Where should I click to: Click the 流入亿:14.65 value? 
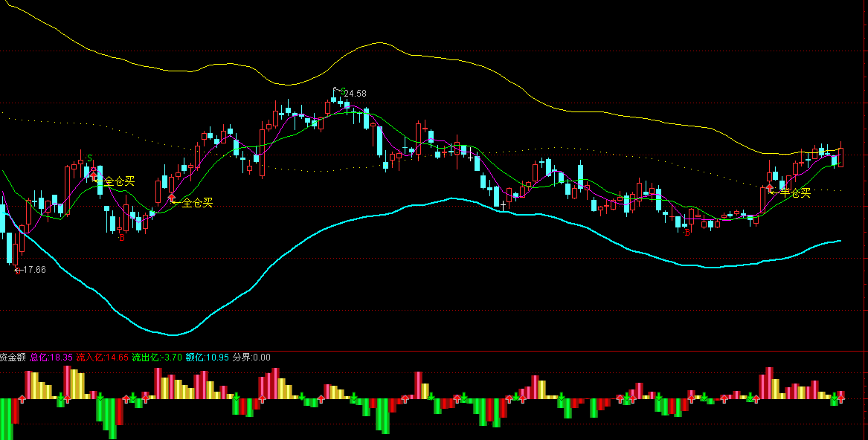[x=103, y=357]
